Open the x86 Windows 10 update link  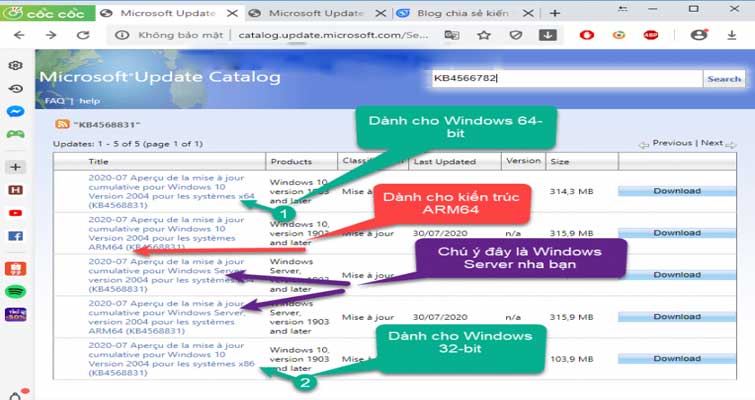(171, 359)
